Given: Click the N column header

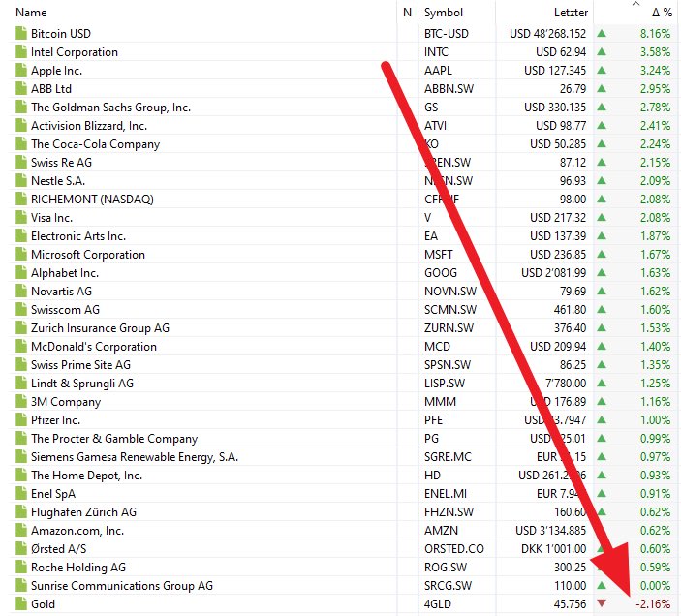Looking at the screenshot, I should 407,13.
